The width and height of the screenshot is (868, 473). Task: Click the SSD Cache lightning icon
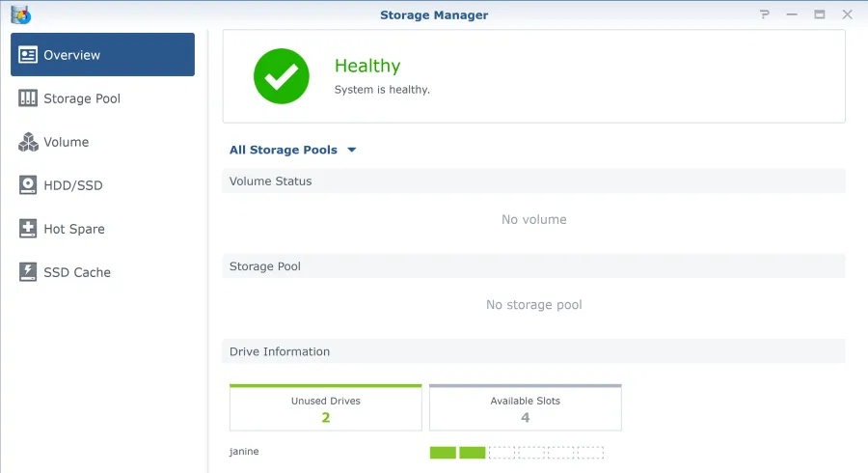pos(28,272)
